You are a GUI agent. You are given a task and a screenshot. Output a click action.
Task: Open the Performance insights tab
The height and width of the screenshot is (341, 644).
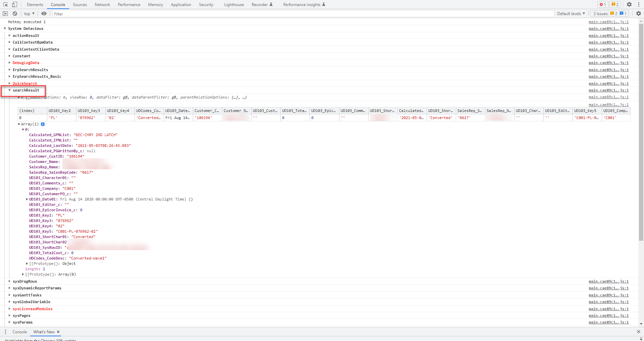pyautogui.click(x=304, y=5)
